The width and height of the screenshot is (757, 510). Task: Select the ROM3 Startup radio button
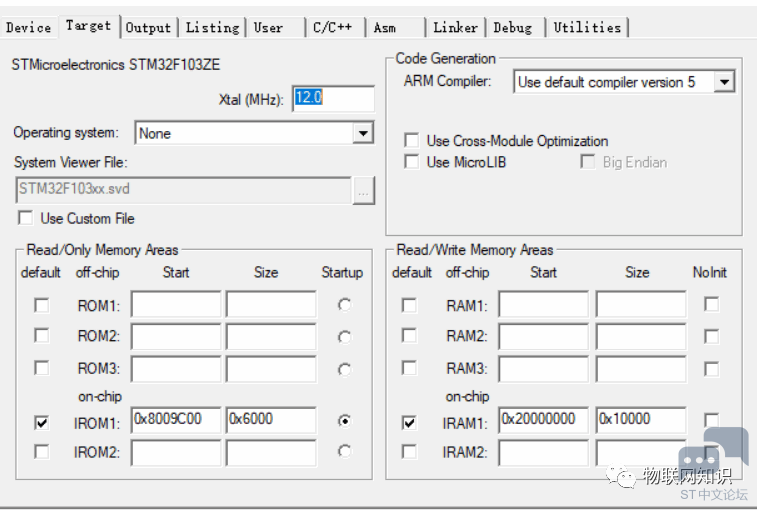[345, 369]
